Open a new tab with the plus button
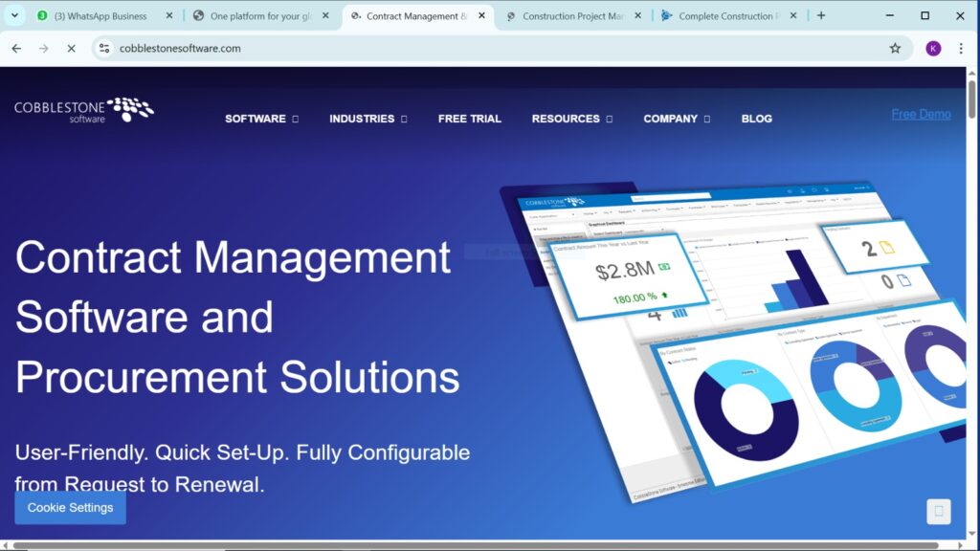980x551 pixels. [x=821, y=15]
